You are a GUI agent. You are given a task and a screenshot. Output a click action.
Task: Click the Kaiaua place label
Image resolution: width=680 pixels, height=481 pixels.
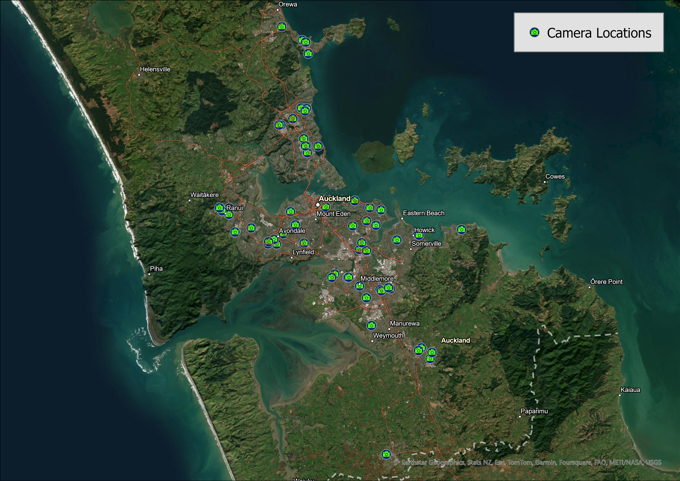coord(630,390)
